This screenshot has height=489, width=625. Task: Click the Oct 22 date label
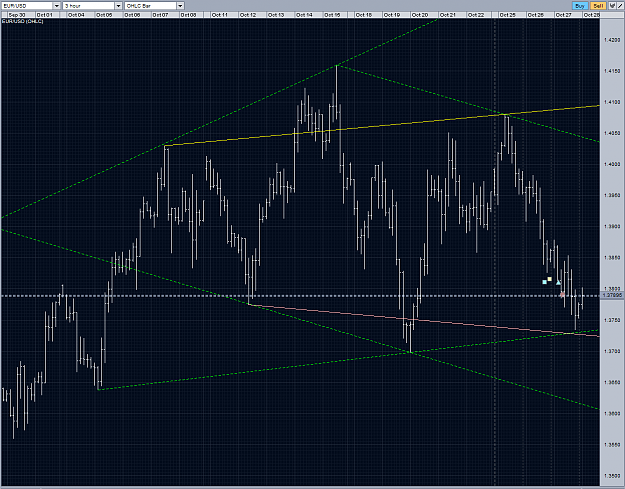tap(476, 15)
